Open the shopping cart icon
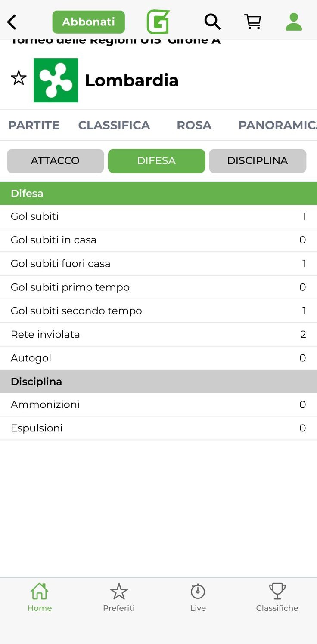This screenshot has height=644, width=317. [x=253, y=22]
